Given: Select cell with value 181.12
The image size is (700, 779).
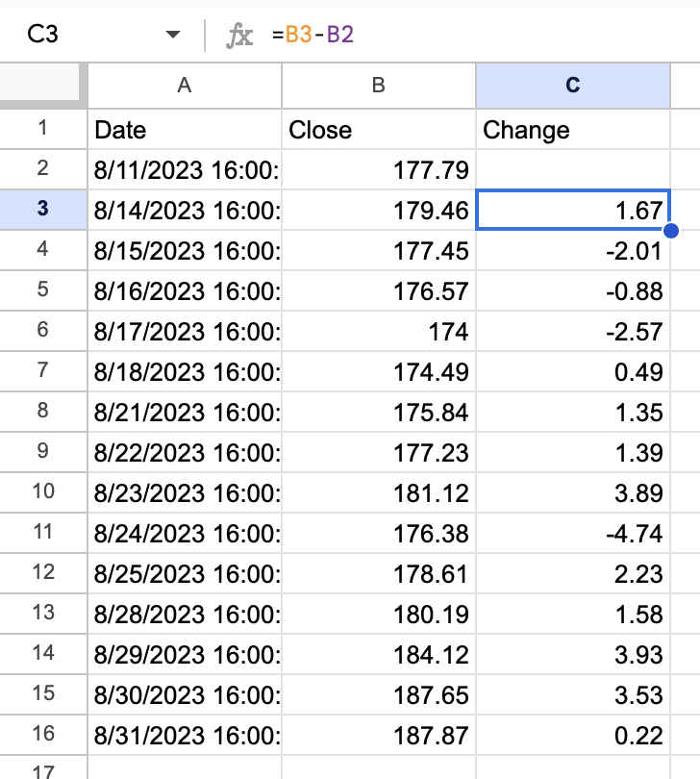Looking at the screenshot, I should (379, 492).
